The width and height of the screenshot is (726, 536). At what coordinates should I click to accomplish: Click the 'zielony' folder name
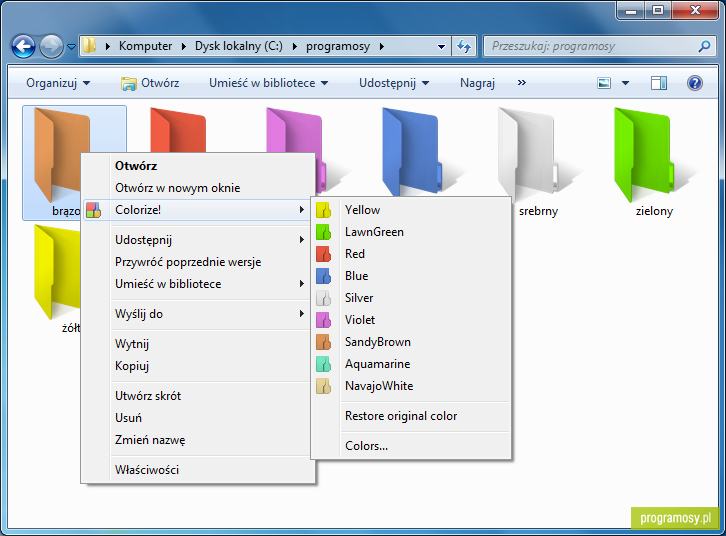pos(654,211)
